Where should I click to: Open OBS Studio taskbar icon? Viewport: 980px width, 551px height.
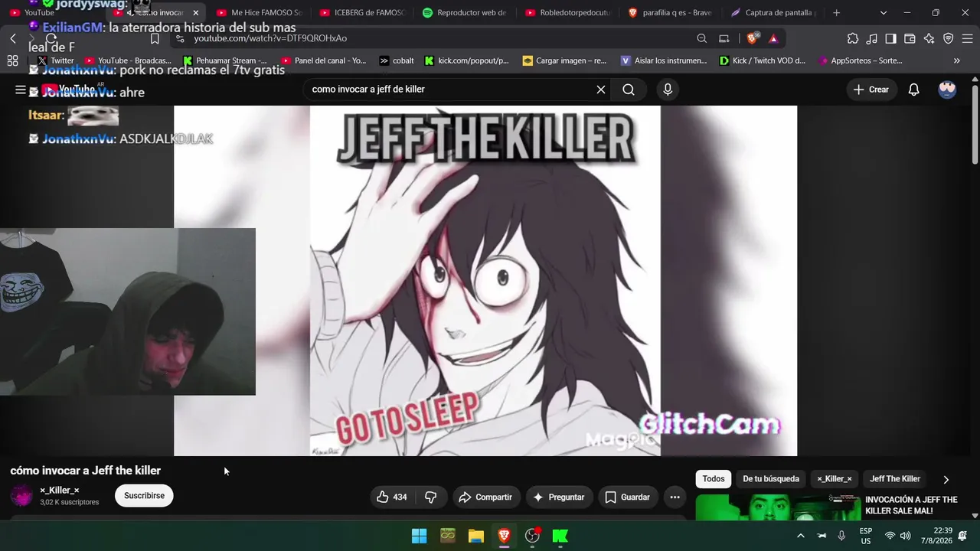pyautogui.click(x=532, y=536)
